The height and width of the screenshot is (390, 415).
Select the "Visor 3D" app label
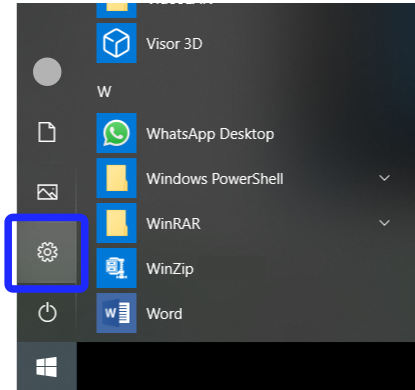point(174,44)
